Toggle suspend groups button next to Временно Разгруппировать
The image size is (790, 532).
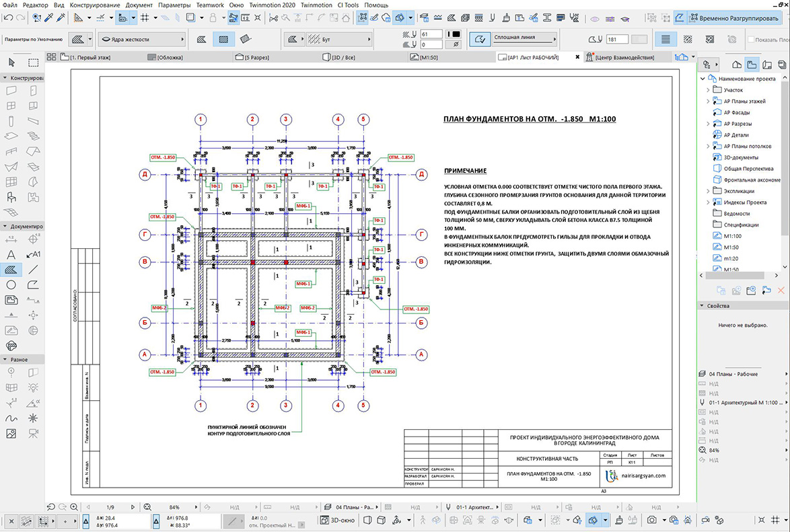[679, 18]
